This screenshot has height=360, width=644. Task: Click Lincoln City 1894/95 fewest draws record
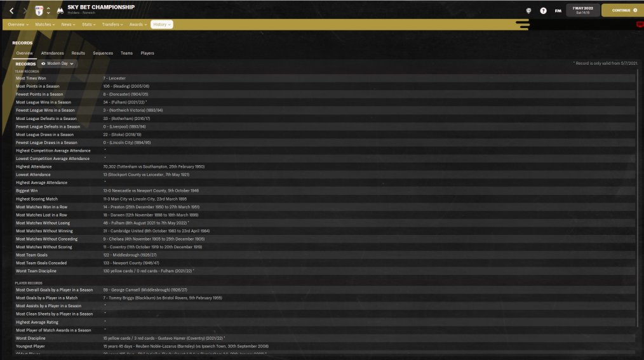(127, 143)
